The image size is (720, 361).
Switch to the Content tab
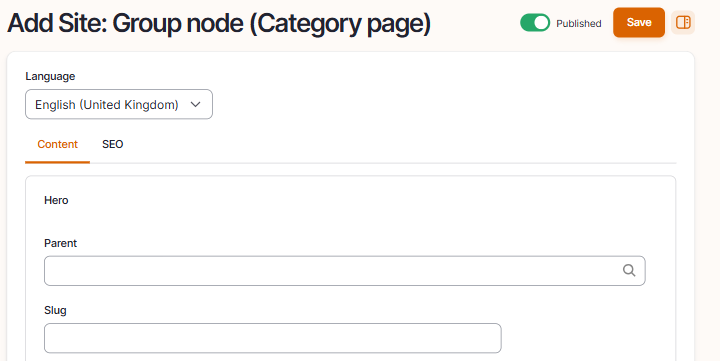pyautogui.click(x=57, y=144)
